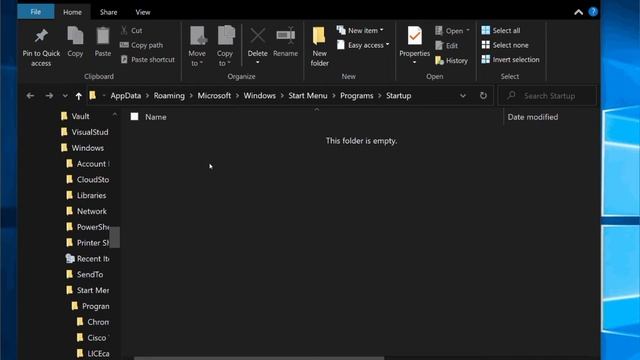Click the Edit command
The width and height of the screenshot is (640, 360).
coord(447,46)
